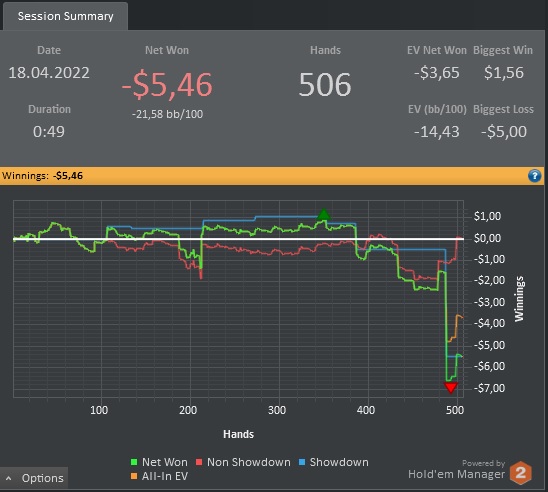Select the duration value 0:49

[49, 132]
